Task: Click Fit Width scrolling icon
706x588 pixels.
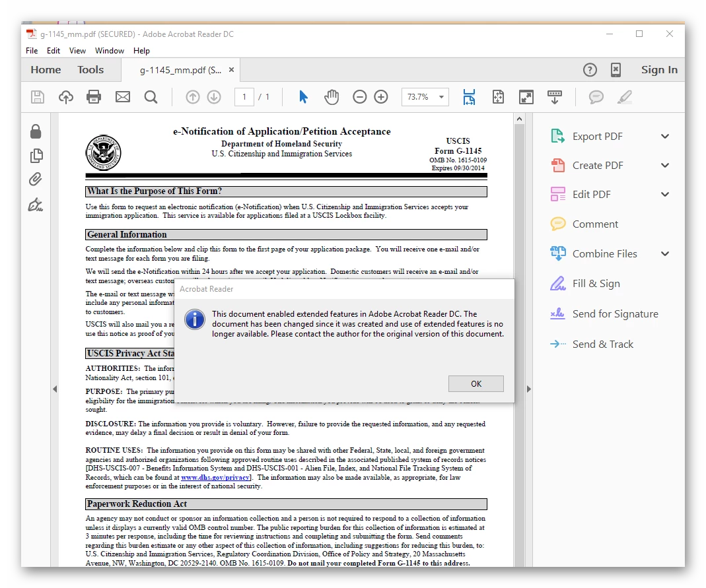Action: click(x=469, y=97)
